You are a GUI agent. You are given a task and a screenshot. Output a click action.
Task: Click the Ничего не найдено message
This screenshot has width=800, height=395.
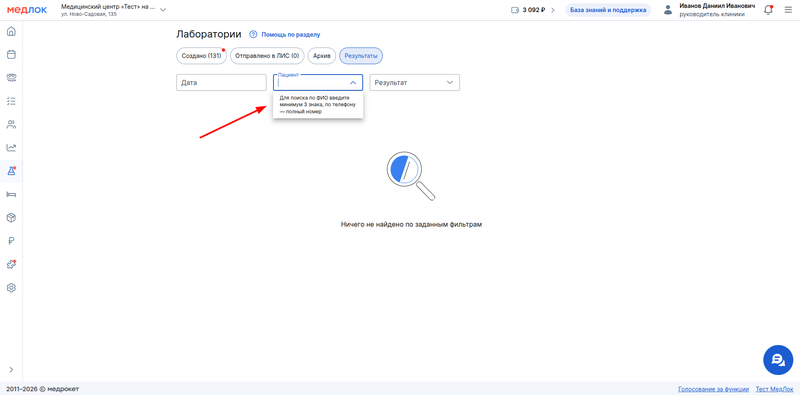pyautogui.click(x=411, y=224)
